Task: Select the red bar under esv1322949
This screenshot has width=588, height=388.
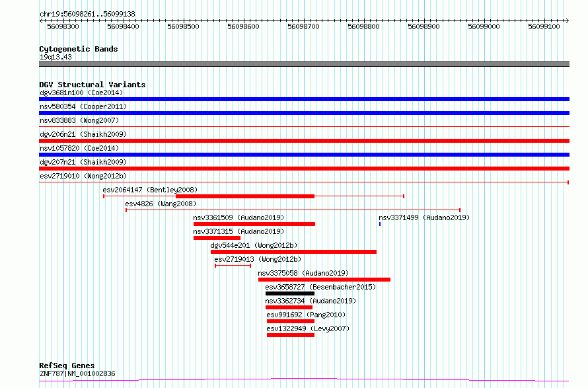Action: [291, 335]
